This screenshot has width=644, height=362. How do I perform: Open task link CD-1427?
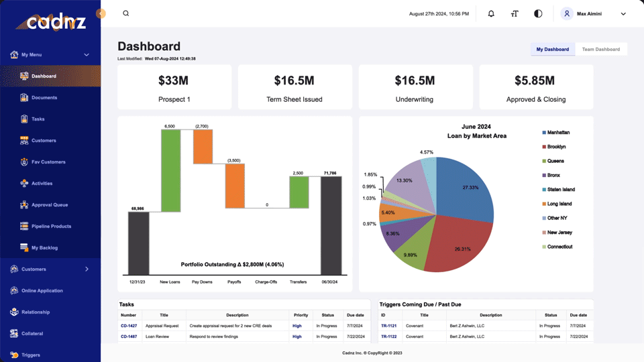pos(129,326)
